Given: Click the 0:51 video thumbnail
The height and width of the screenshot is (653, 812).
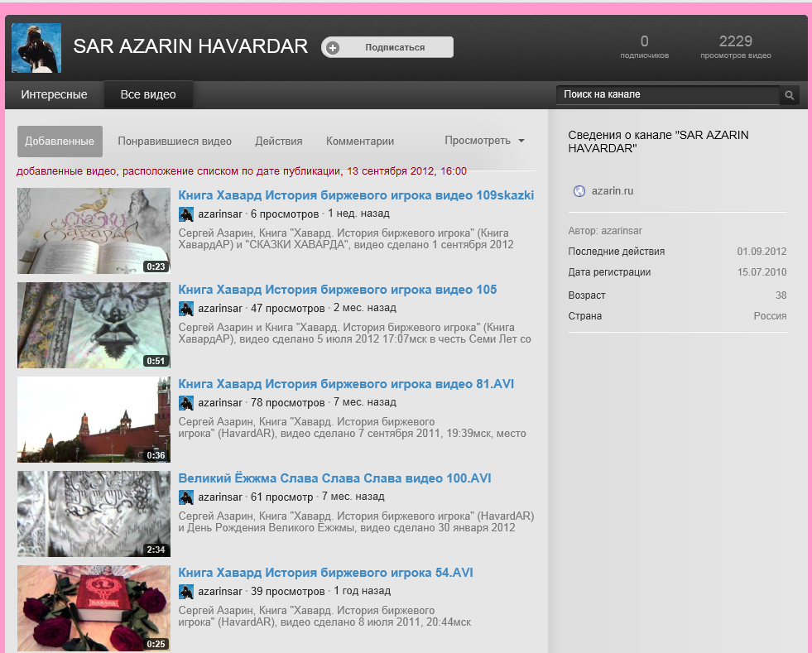Looking at the screenshot, I should tap(94, 325).
